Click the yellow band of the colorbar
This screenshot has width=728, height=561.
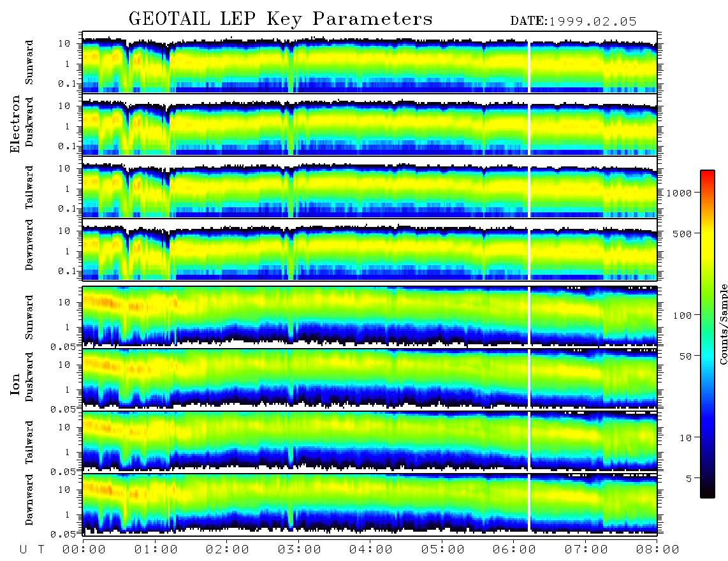point(707,242)
